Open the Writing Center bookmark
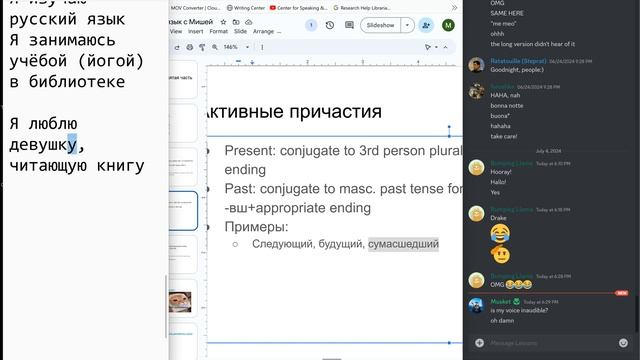Viewport: 640px width, 360px height. tap(246, 8)
